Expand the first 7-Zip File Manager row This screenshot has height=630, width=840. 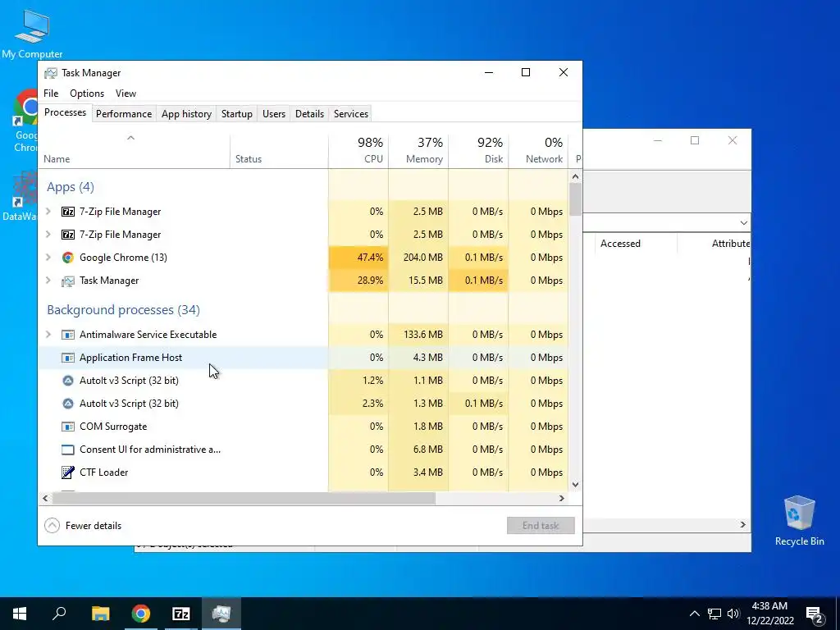[48, 212]
